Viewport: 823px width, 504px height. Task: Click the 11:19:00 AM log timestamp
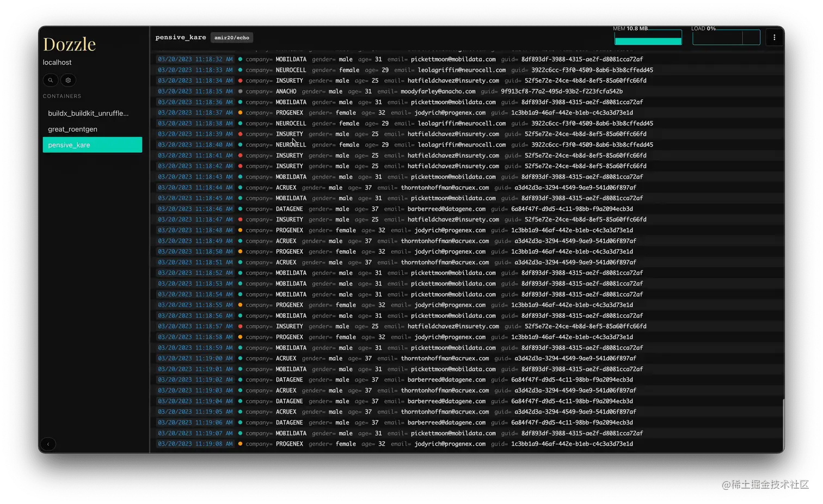click(x=195, y=359)
